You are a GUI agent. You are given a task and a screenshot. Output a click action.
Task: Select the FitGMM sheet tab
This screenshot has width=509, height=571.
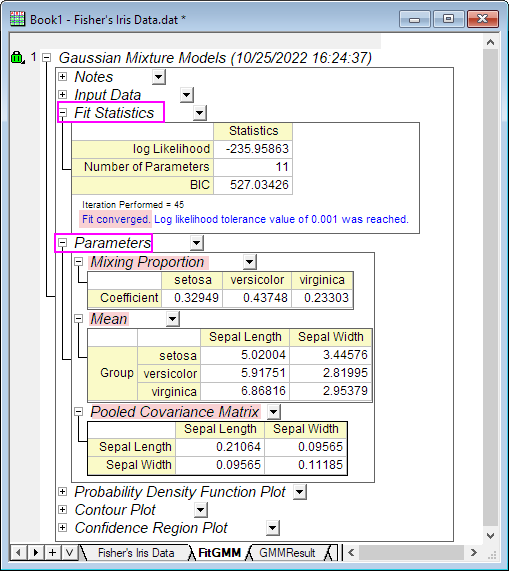pyautogui.click(x=220, y=553)
